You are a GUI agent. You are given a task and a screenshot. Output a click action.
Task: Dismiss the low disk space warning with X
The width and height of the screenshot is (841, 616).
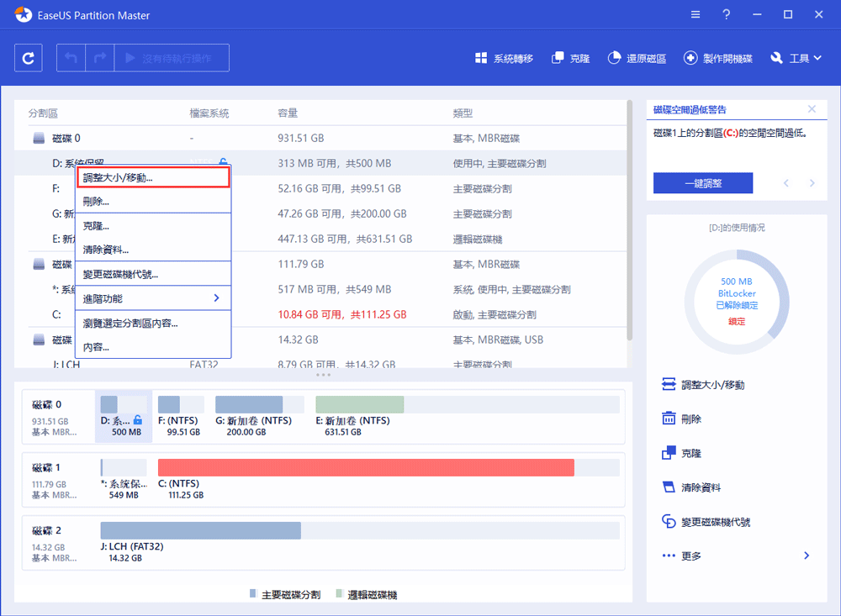point(812,108)
